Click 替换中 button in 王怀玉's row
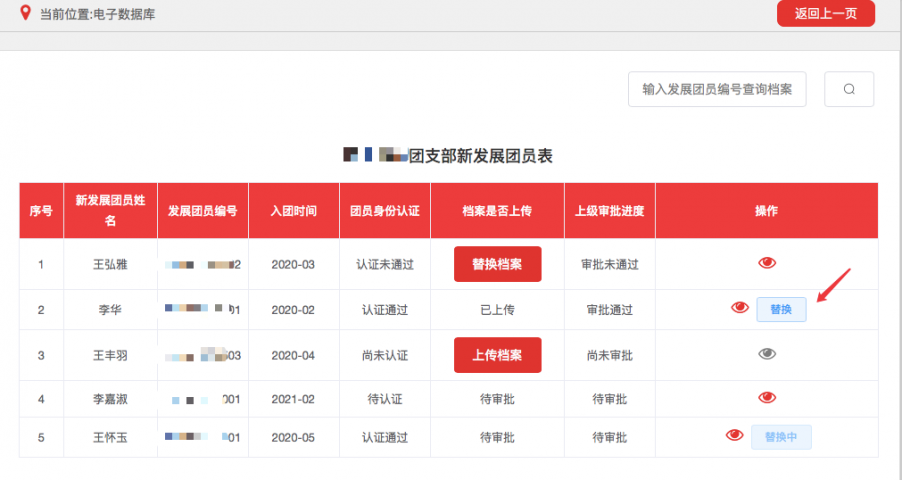The image size is (902, 480). pos(781,437)
